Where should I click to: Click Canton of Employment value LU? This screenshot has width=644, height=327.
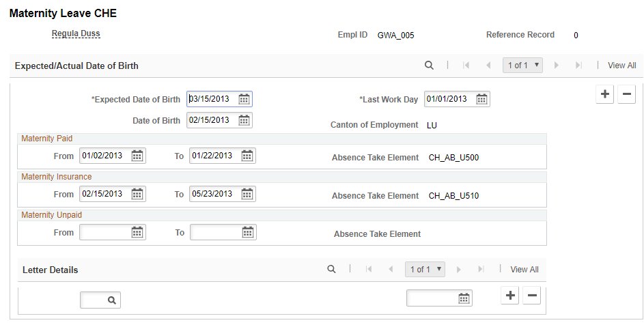(x=432, y=126)
